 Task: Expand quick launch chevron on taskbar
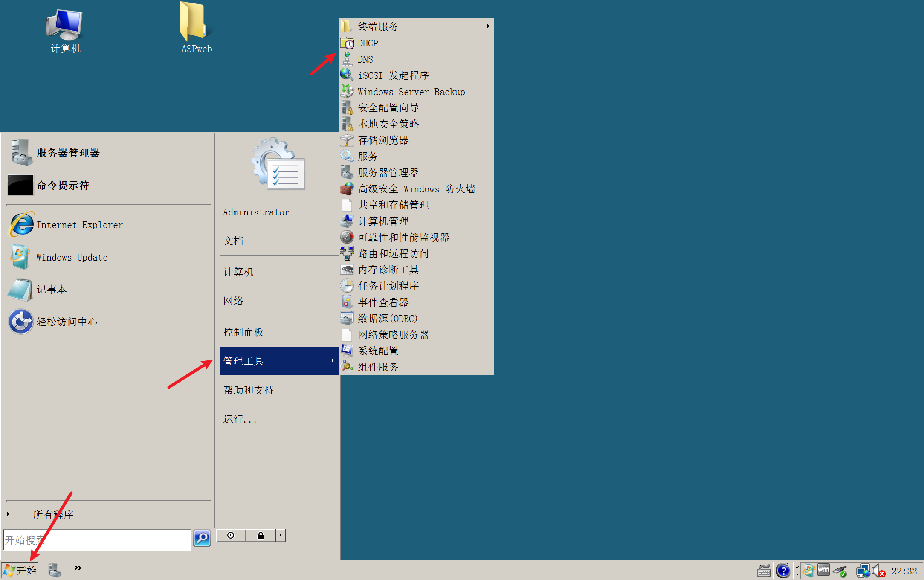(78, 568)
